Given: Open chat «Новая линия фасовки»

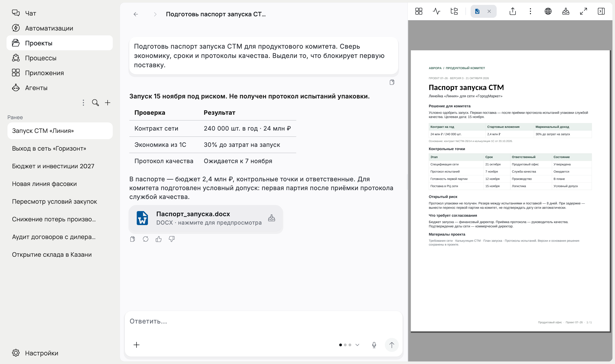Looking at the screenshot, I should 60,184.
